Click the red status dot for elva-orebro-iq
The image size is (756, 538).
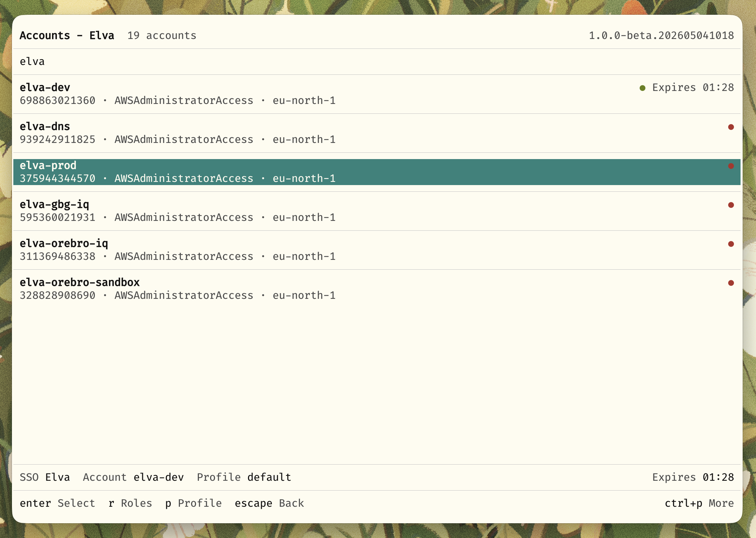[731, 244]
